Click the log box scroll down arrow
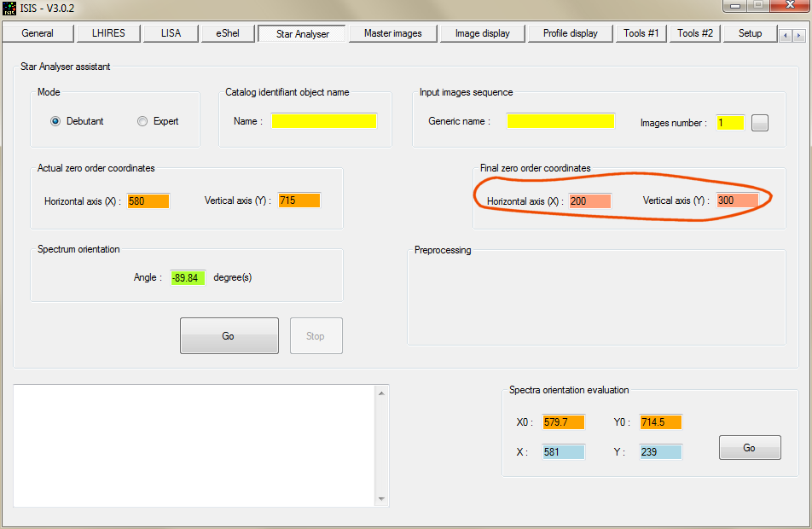 point(381,499)
